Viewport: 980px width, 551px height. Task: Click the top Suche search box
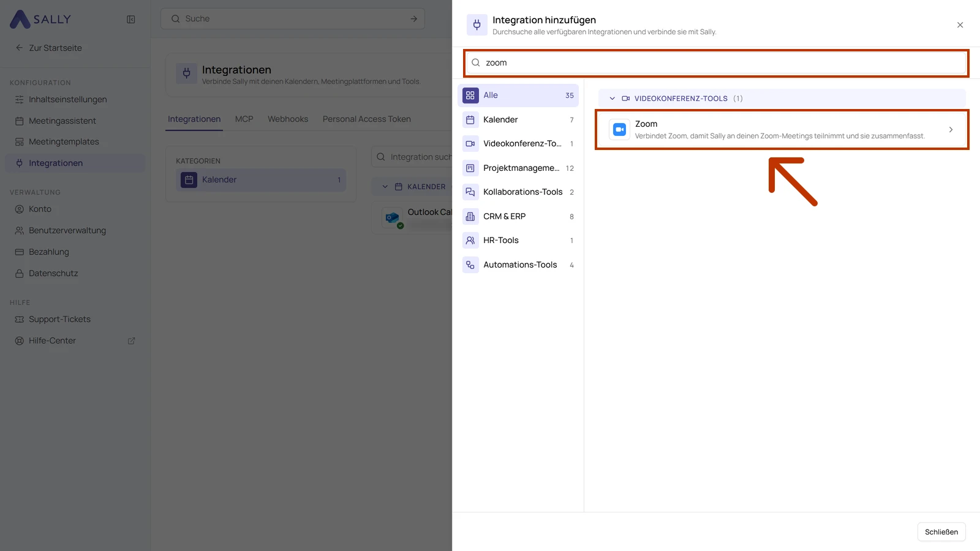pyautogui.click(x=293, y=19)
